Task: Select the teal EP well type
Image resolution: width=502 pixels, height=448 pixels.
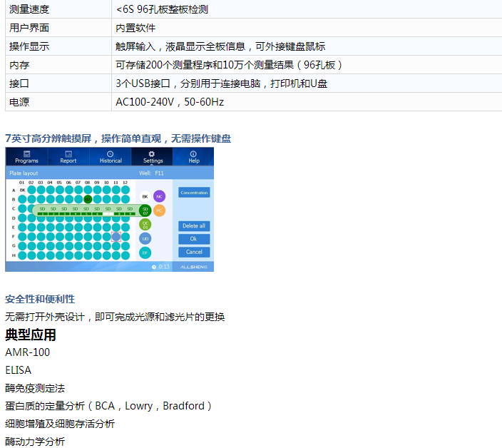Action: click(145, 253)
